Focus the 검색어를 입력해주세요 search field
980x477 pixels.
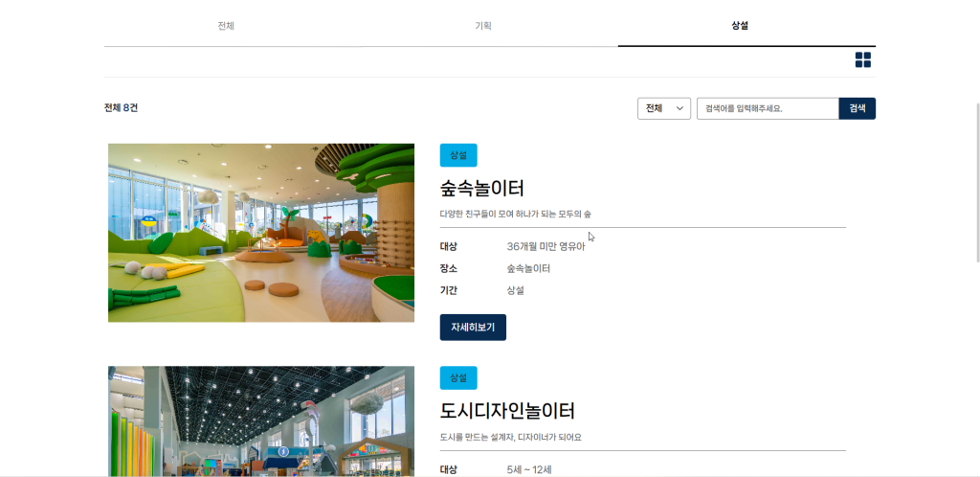pos(768,108)
